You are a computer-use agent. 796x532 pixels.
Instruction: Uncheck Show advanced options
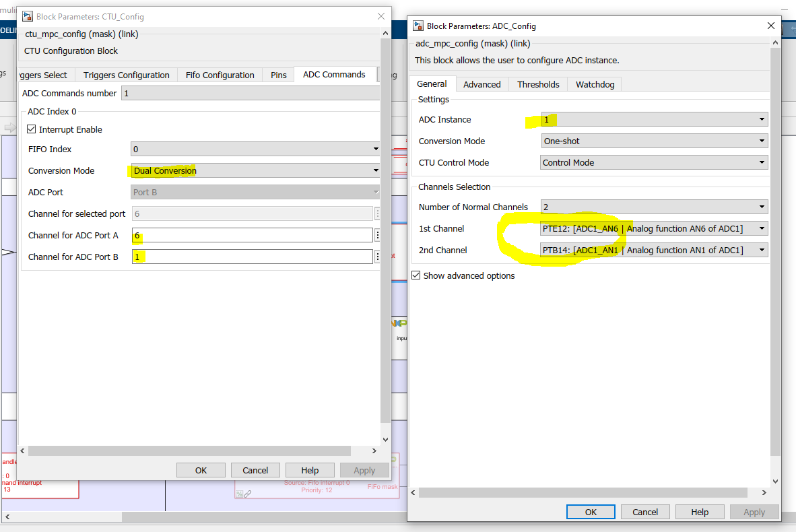click(416, 275)
